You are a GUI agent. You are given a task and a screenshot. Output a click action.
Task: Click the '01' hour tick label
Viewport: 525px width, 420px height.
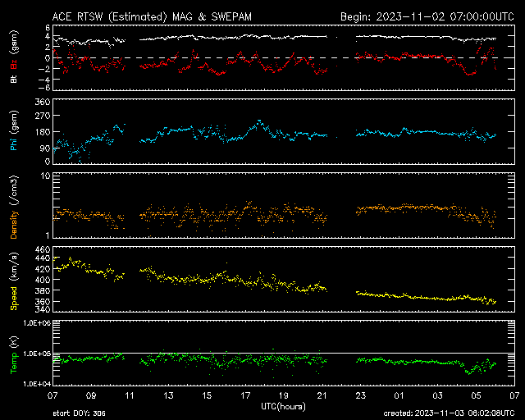[x=399, y=395]
